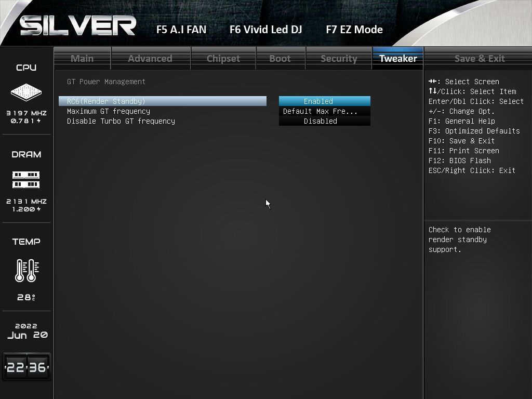The image size is (532, 399).
Task: Click the TEMP label in sidebar
Action: click(x=26, y=242)
